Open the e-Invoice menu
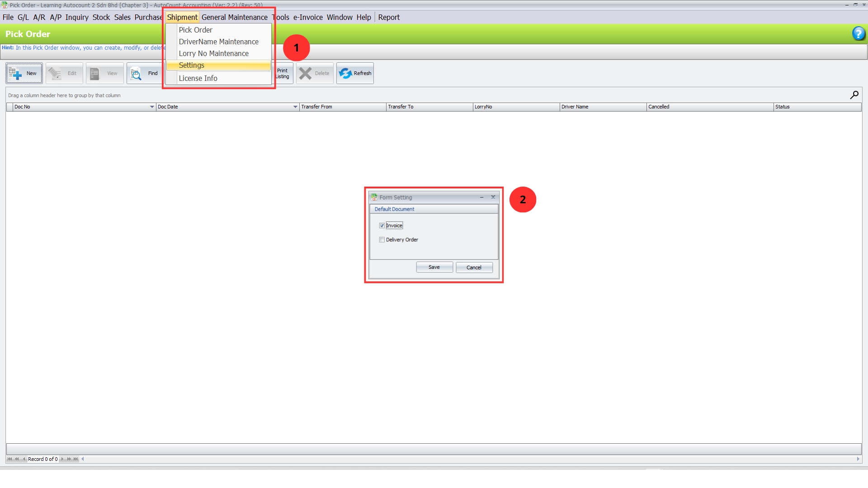Image resolution: width=868 pixels, height=488 pixels. [308, 17]
